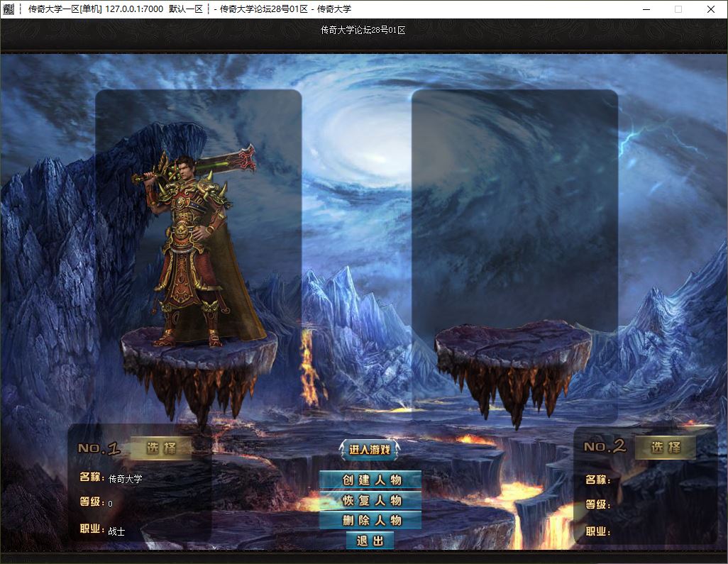This screenshot has width=728, height=564.
Task: Choose slot NO.2 with its 选择 button
Action: pyautogui.click(x=666, y=448)
